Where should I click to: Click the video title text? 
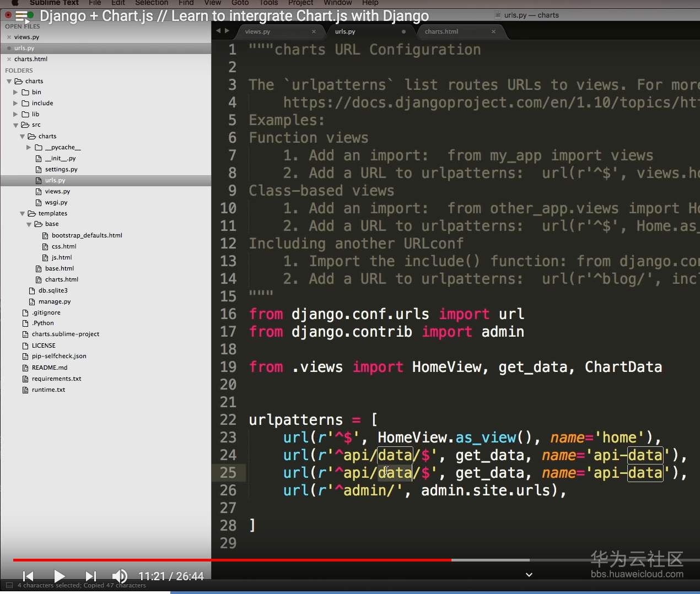pyautogui.click(x=234, y=16)
